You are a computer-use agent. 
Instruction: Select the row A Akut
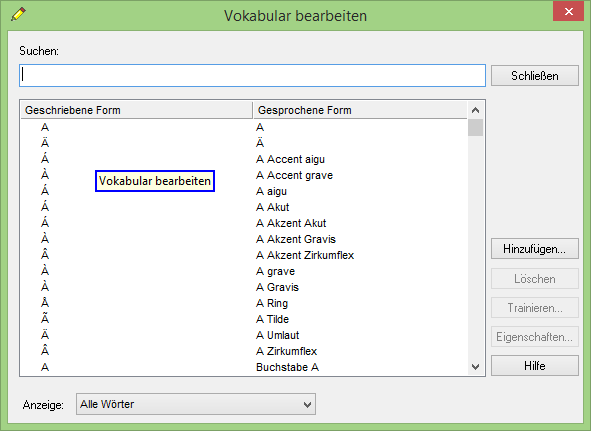point(244,207)
